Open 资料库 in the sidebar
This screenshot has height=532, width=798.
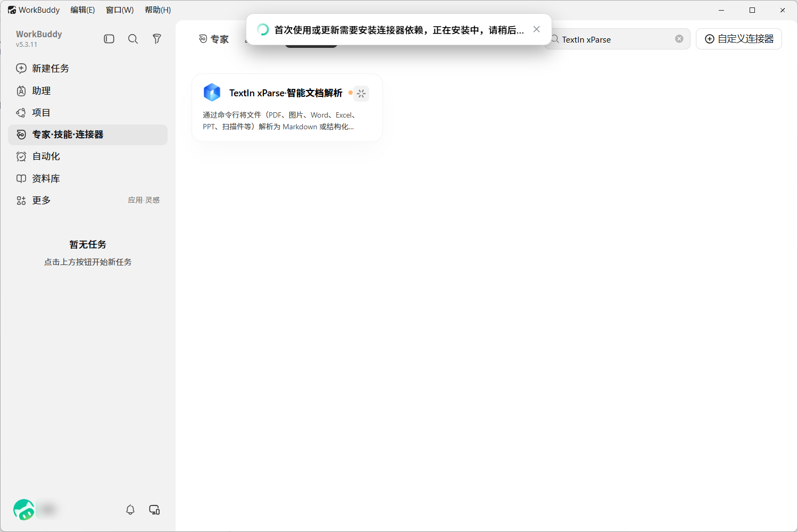(88, 179)
